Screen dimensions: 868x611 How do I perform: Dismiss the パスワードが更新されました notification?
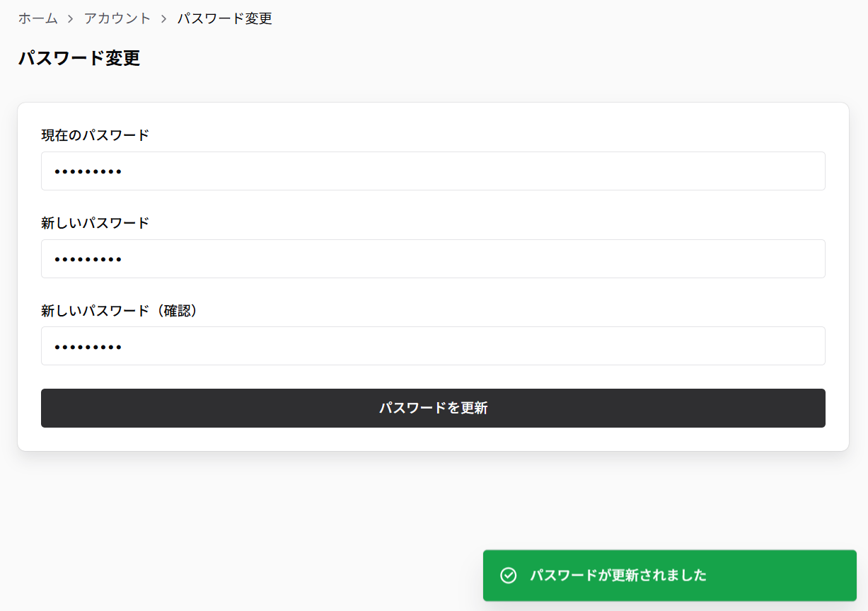click(x=670, y=576)
